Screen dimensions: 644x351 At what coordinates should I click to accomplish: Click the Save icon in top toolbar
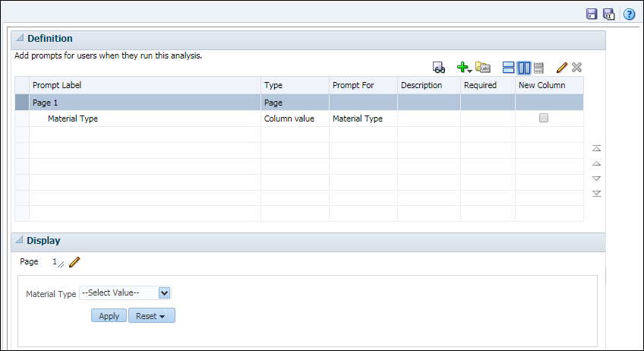click(x=592, y=14)
